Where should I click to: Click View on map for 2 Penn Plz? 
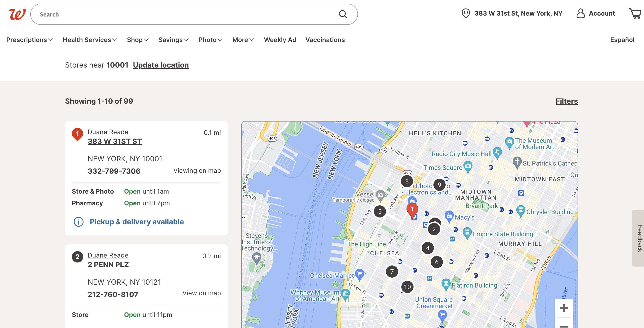click(202, 293)
